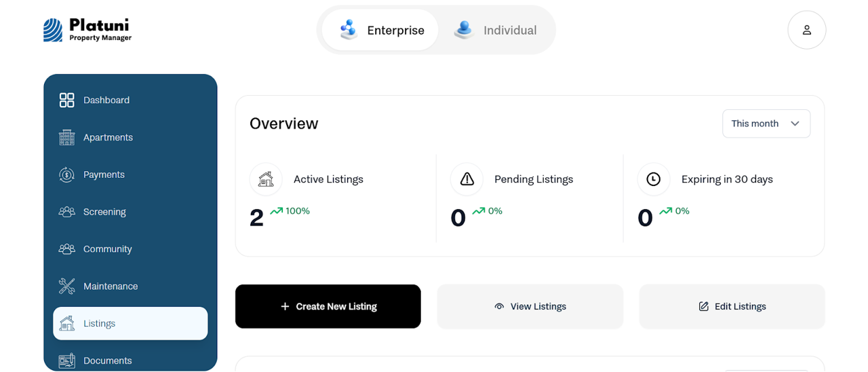Click the Listings house icon in sidebar
The height and width of the screenshot is (372, 868).
pyautogui.click(x=66, y=323)
